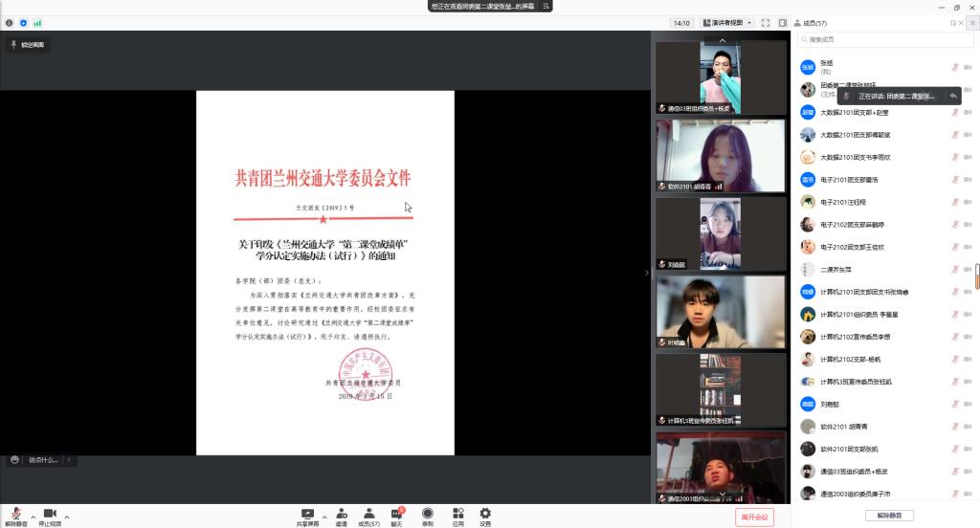Click the fullscreen icon in top bar

766,23
